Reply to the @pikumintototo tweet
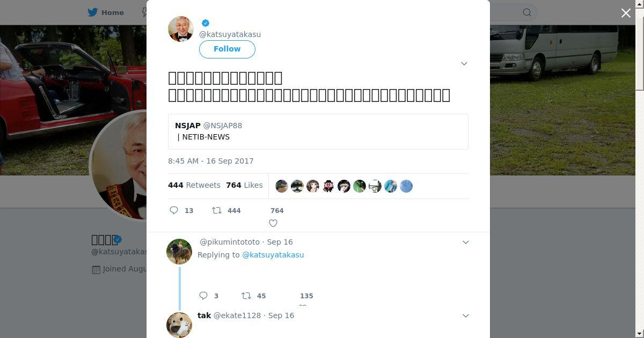This screenshot has height=338, width=644. coord(203,296)
